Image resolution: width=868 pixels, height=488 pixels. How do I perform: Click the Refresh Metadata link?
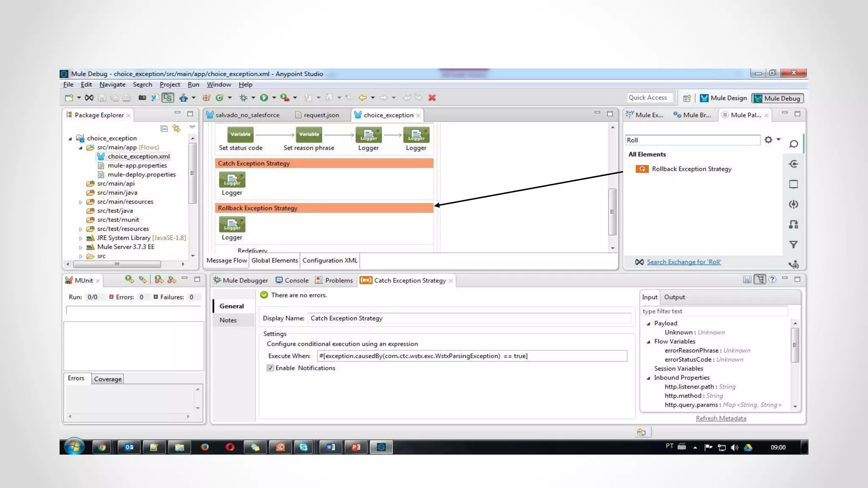pyautogui.click(x=721, y=419)
